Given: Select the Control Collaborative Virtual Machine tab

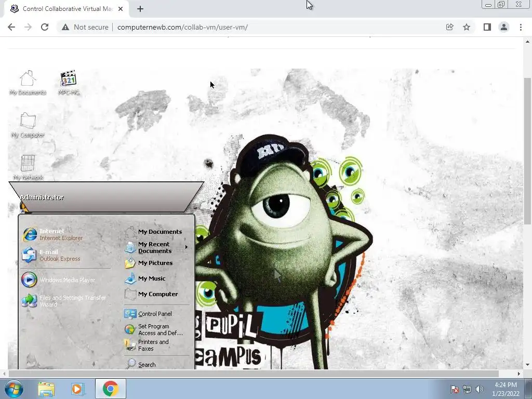Looking at the screenshot, I should coord(66,9).
